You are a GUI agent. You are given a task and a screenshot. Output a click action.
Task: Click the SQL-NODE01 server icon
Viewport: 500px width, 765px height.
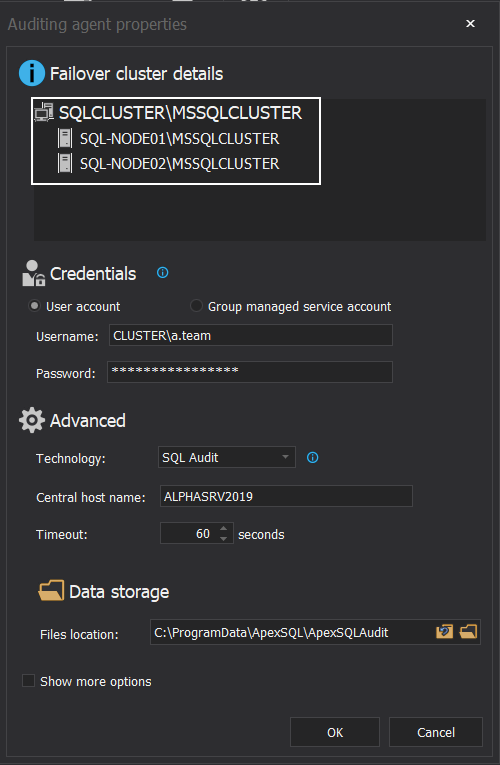65,139
